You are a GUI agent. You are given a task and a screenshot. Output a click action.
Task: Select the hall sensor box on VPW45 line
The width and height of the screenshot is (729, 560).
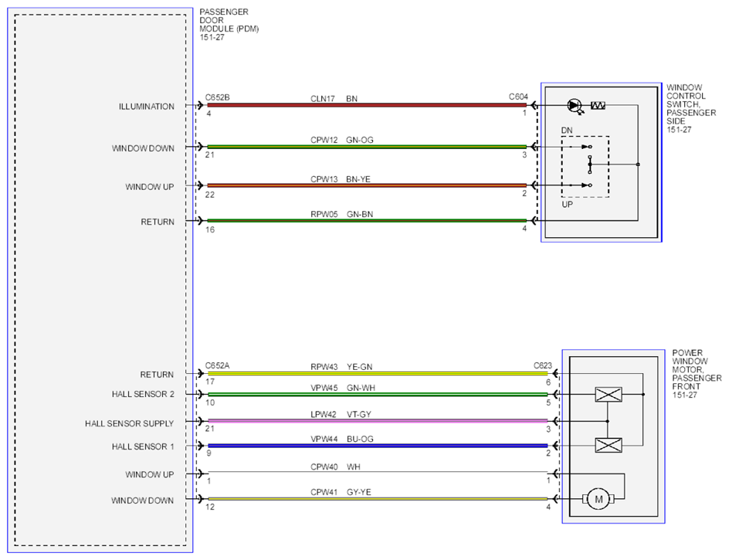pos(609,395)
